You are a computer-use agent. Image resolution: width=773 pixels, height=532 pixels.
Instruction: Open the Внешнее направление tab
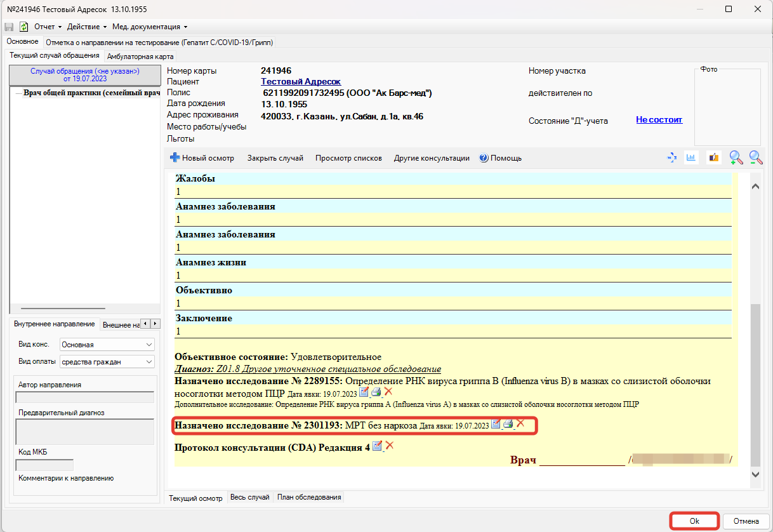120,324
